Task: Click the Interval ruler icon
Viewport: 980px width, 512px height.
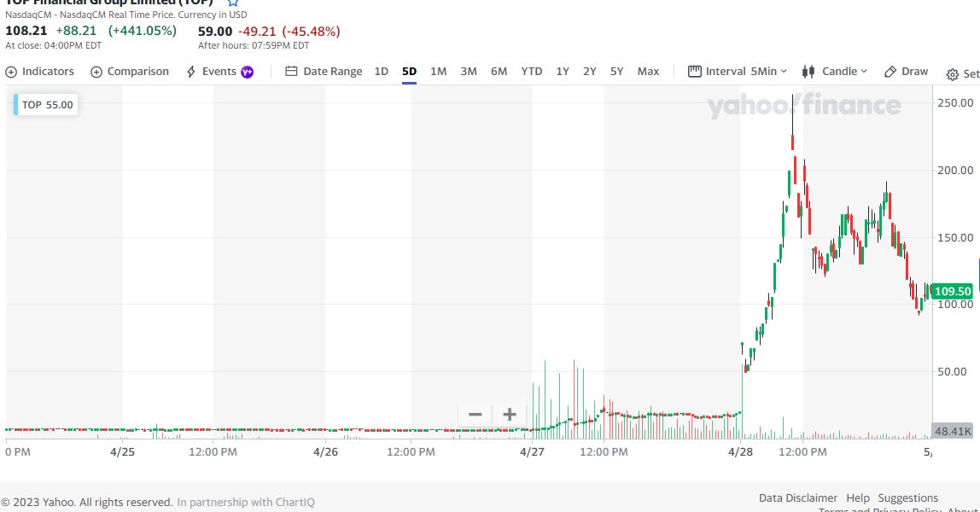Action: pos(694,72)
